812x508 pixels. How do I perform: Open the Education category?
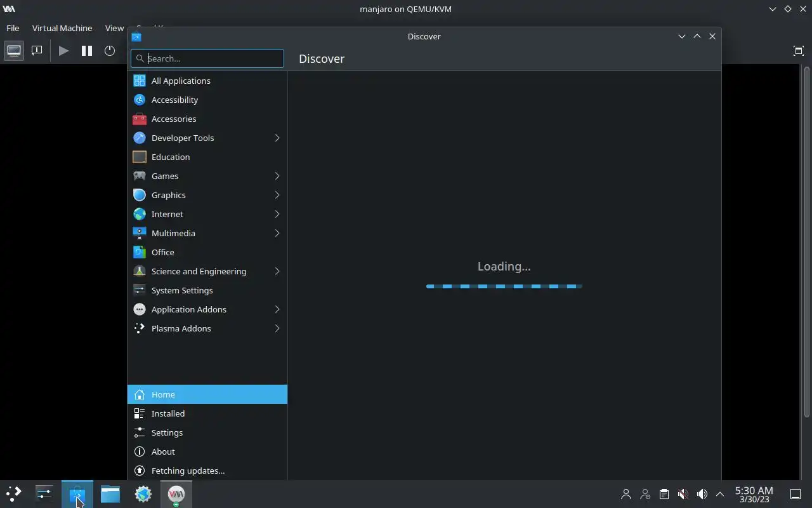[x=207, y=157]
